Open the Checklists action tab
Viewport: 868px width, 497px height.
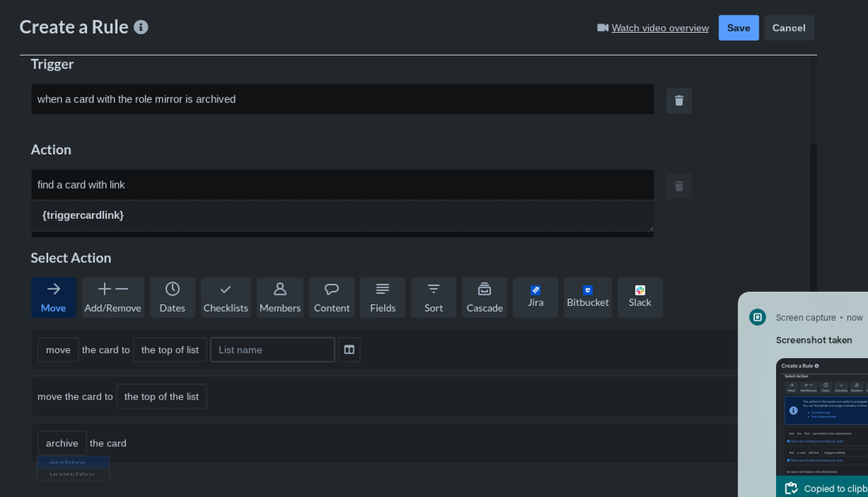tap(225, 298)
